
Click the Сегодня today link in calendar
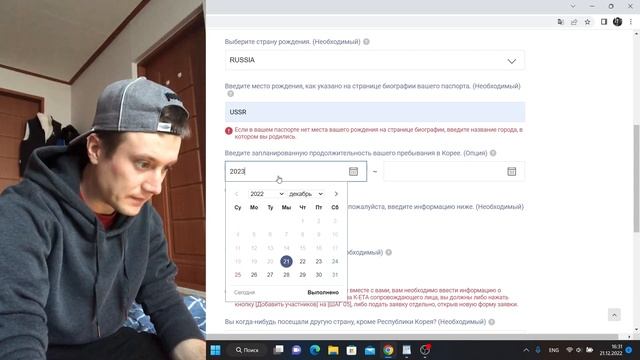point(244,292)
